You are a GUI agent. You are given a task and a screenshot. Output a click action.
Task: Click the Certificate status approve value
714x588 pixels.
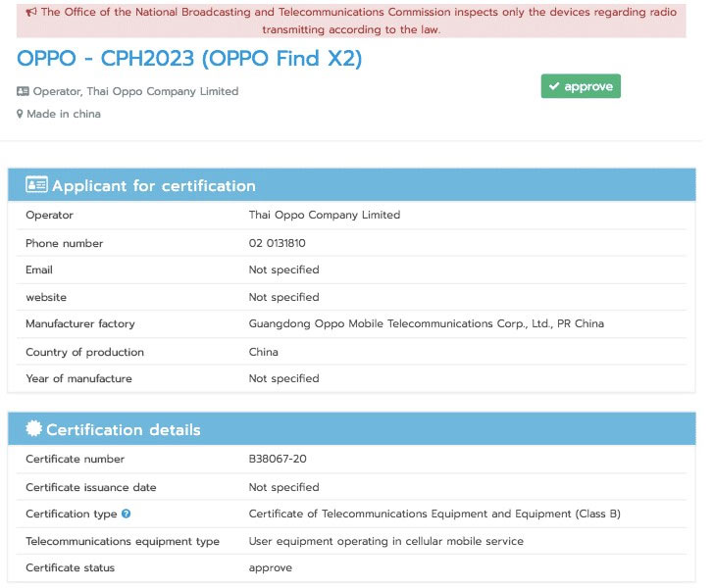point(271,568)
